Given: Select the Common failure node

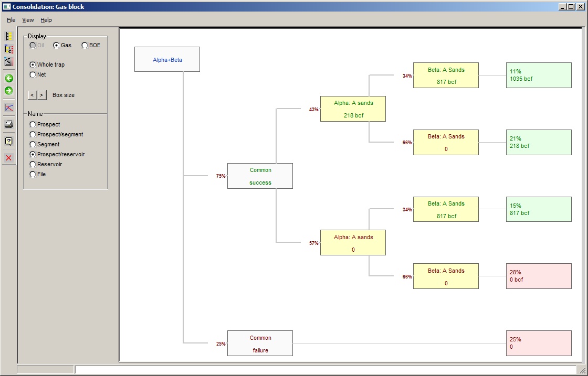Looking at the screenshot, I should coord(260,343).
